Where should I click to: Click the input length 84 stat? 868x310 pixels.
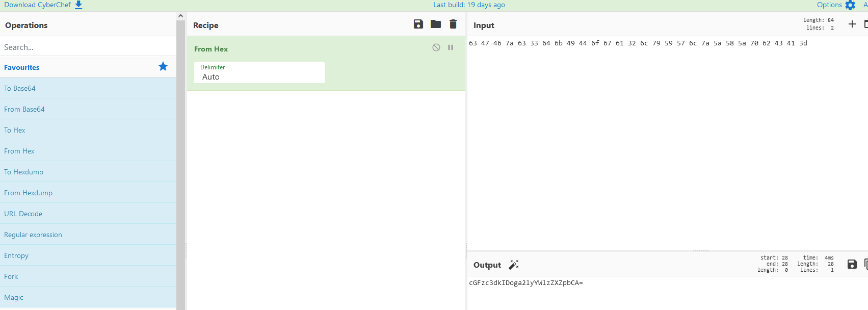(x=819, y=20)
